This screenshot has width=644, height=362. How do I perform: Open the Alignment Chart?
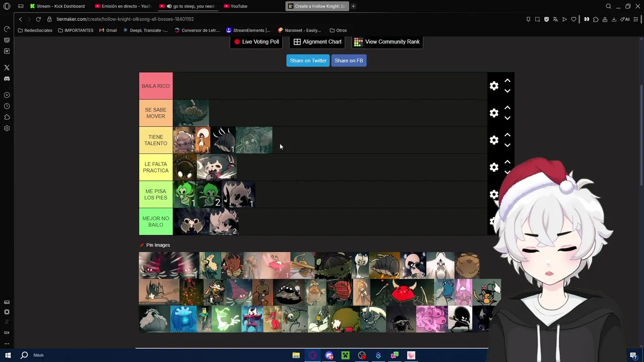point(317,42)
